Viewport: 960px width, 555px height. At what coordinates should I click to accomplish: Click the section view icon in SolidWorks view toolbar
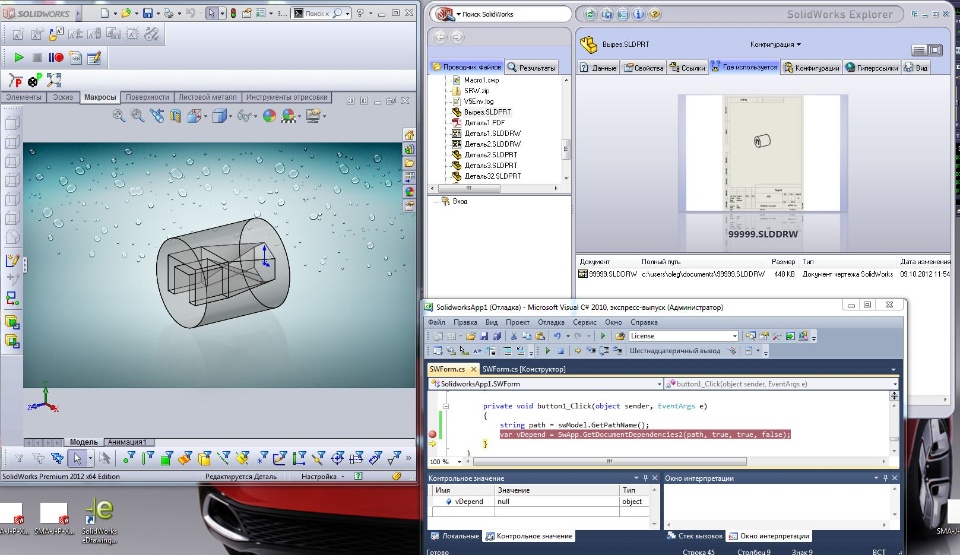tap(175, 116)
